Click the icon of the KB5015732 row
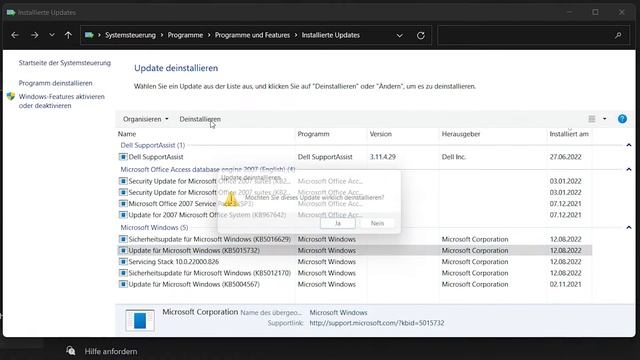640x360 pixels. coord(123,251)
